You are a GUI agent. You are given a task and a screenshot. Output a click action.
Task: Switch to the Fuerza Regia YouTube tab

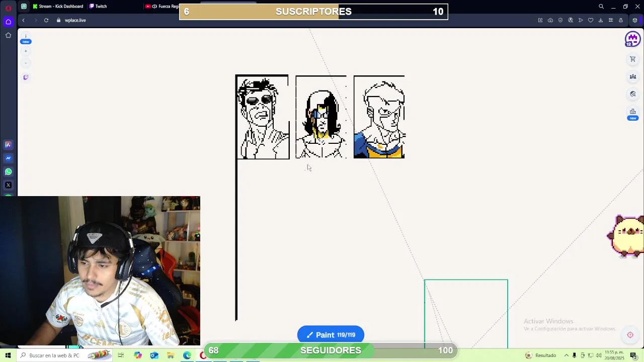[x=161, y=7]
